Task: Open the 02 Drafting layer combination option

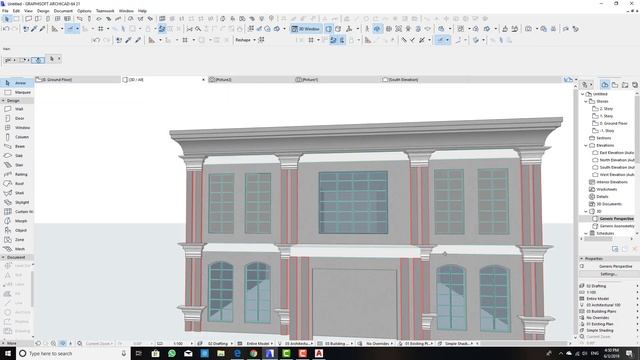Action: (x=608, y=286)
